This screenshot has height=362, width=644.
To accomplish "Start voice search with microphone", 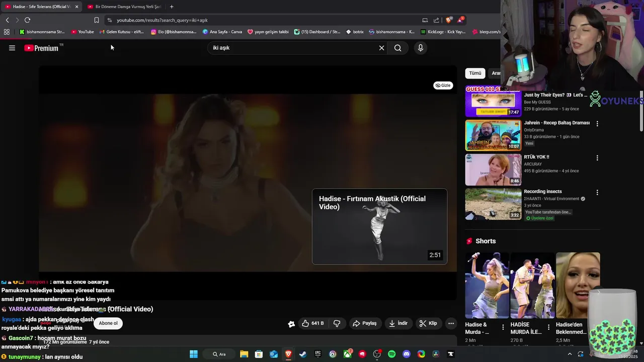I will coord(421,48).
